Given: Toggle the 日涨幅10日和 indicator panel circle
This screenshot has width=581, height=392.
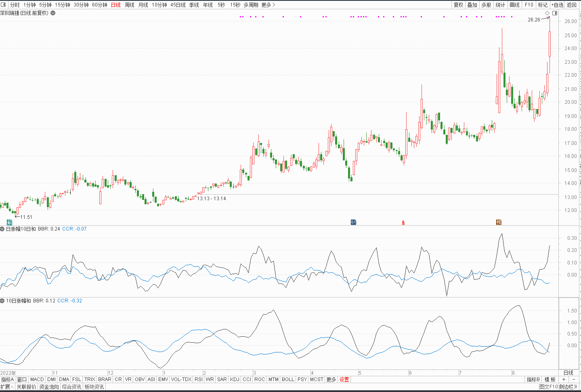Looking at the screenshot, I should pos(2,229).
